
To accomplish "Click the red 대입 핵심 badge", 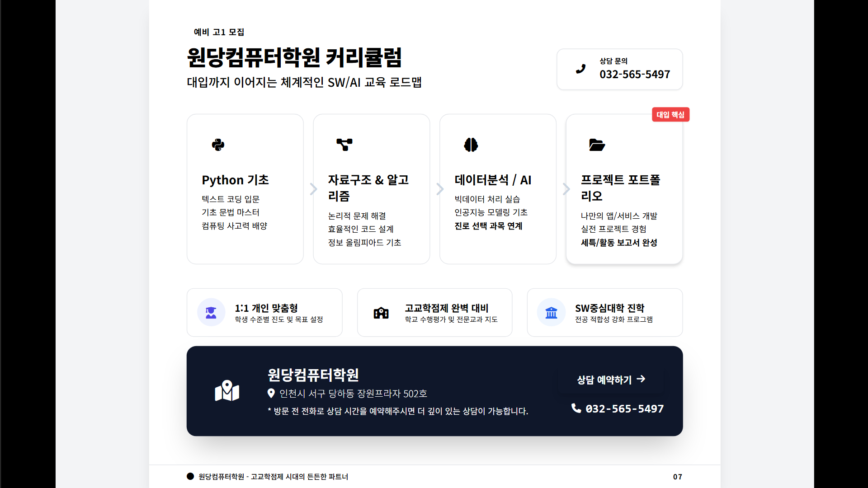I will click(670, 115).
